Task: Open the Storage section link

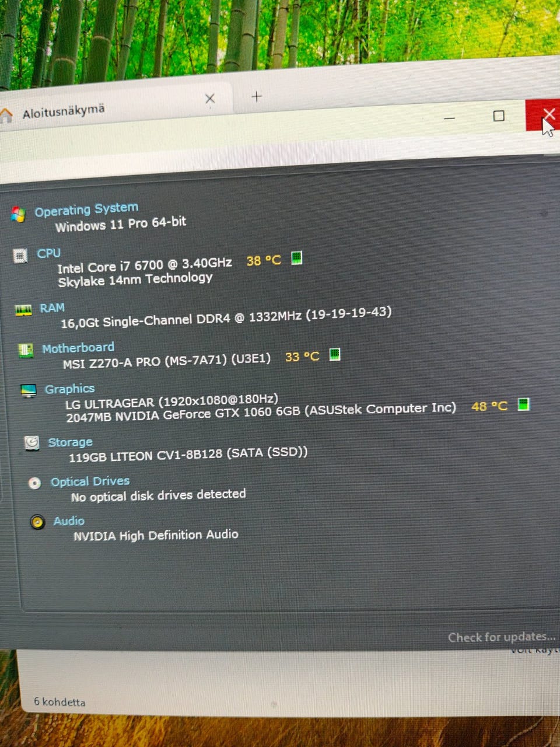Action: point(70,442)
